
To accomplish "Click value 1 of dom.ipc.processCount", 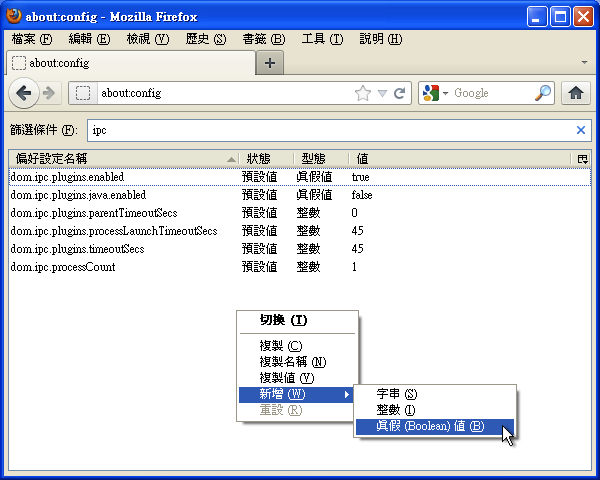I will [354, 267].
